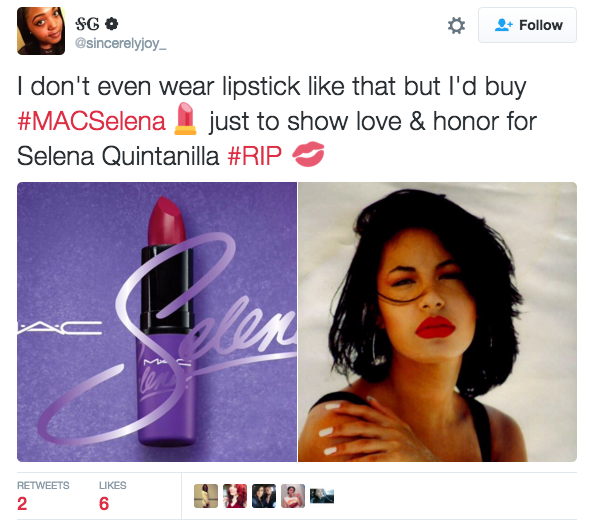Open the MAC Selena lipstick image
The height and width of the screenshot is (527, 589).
(x=157, y=322)
